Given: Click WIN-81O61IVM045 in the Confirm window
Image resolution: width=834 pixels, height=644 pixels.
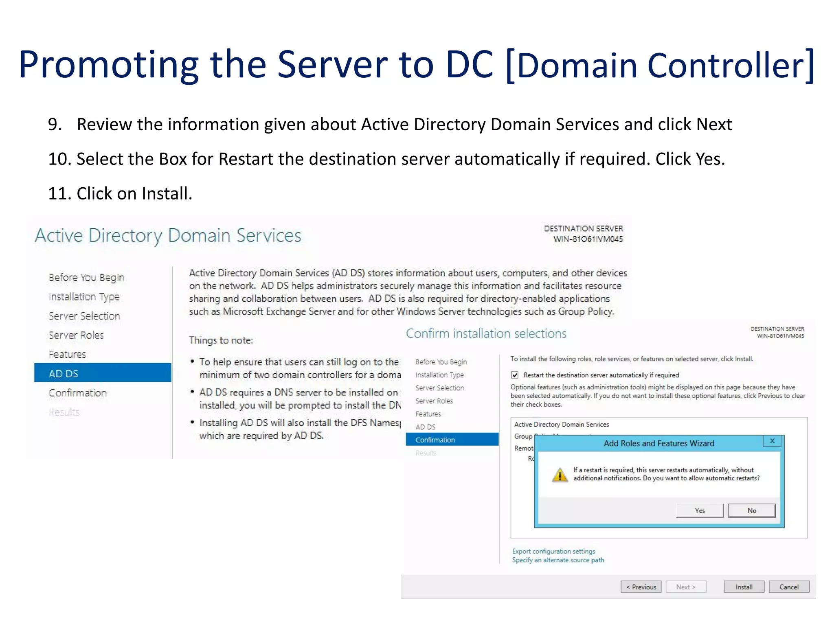Looking at the screenshot, I should 780,336.
